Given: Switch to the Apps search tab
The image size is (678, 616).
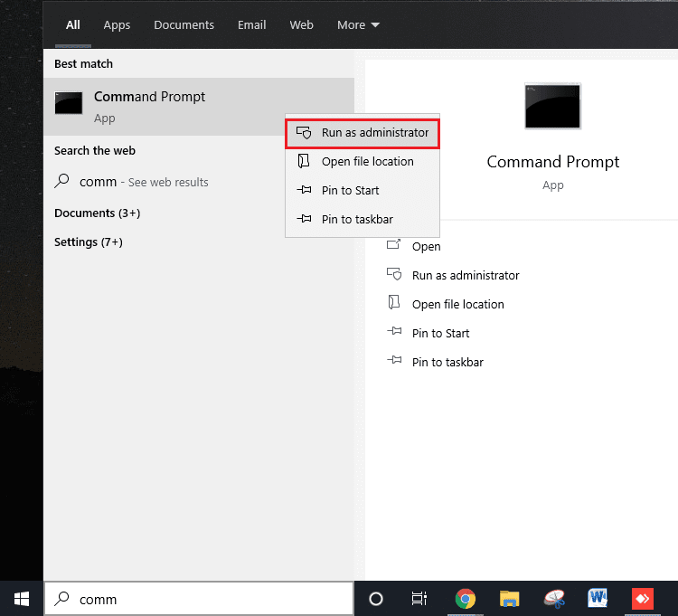Looking at the screenshot, I should pos(117,25).
